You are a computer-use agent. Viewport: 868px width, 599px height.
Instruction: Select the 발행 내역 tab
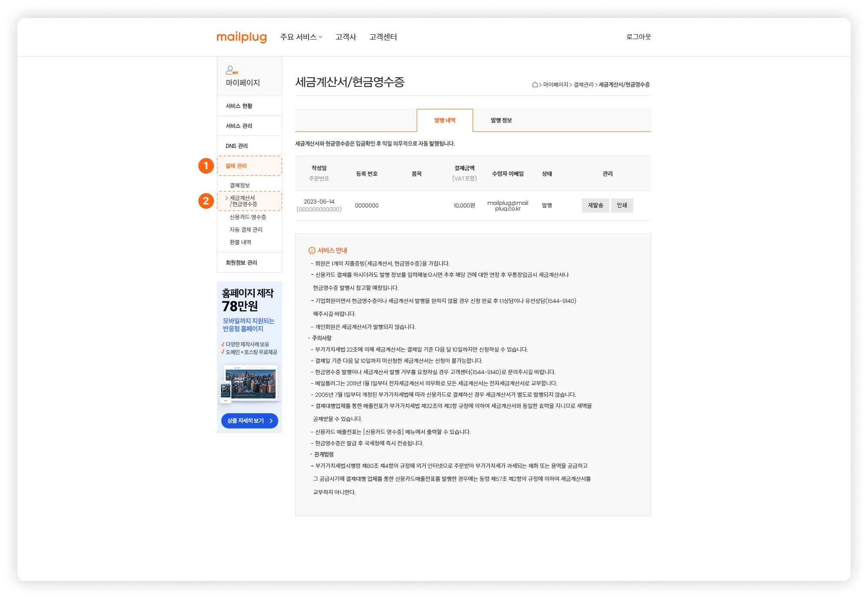[x=445, y=120]
